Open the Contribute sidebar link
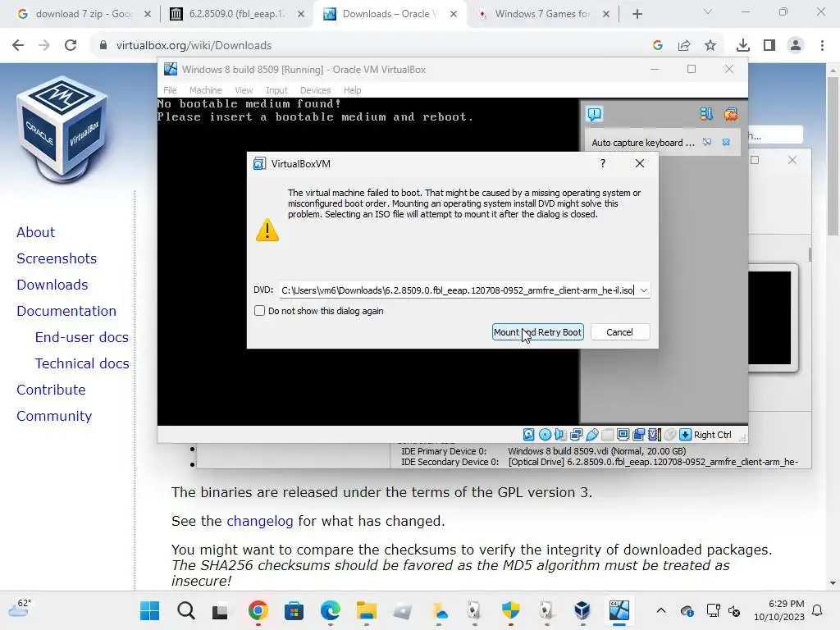Viewport: 840px width, 630px height. tap(52, 390)
